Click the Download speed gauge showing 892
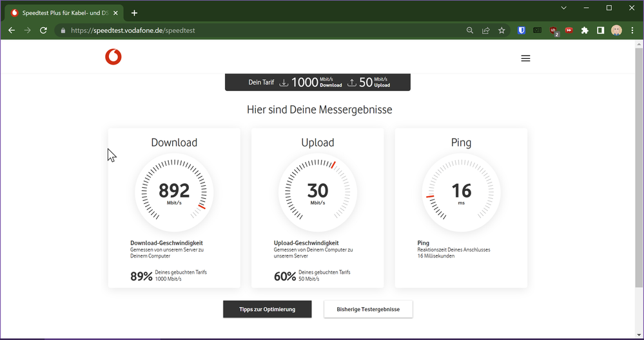The width and height of the screenshot is (644, 340). (x=174, y=192)
